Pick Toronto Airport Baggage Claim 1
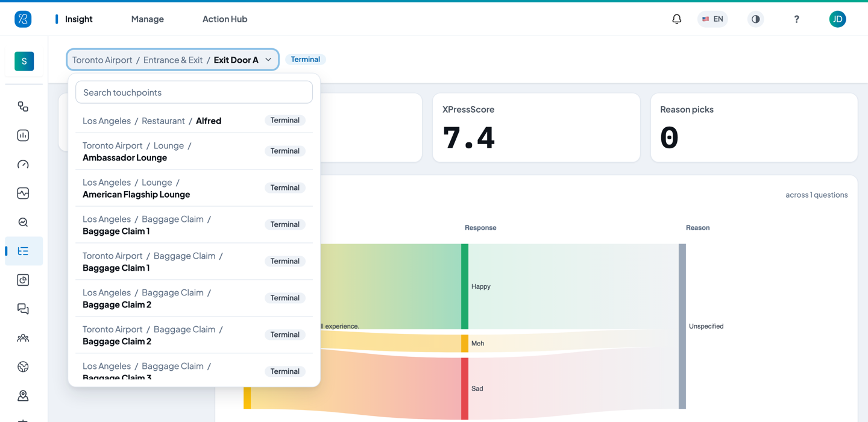This screenshot has height=422, width=868. [194, 262]
